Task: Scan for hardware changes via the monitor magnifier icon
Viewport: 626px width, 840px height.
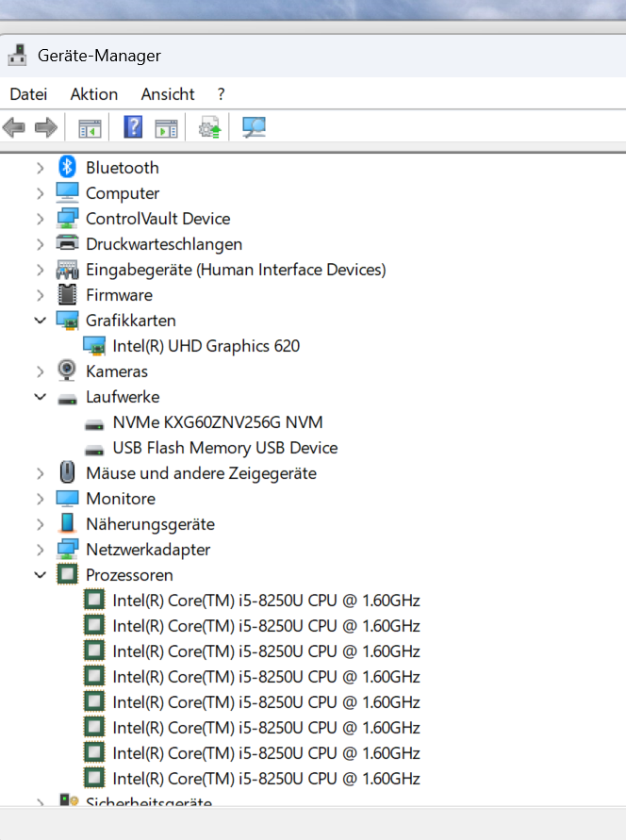Action: (254, 127)
